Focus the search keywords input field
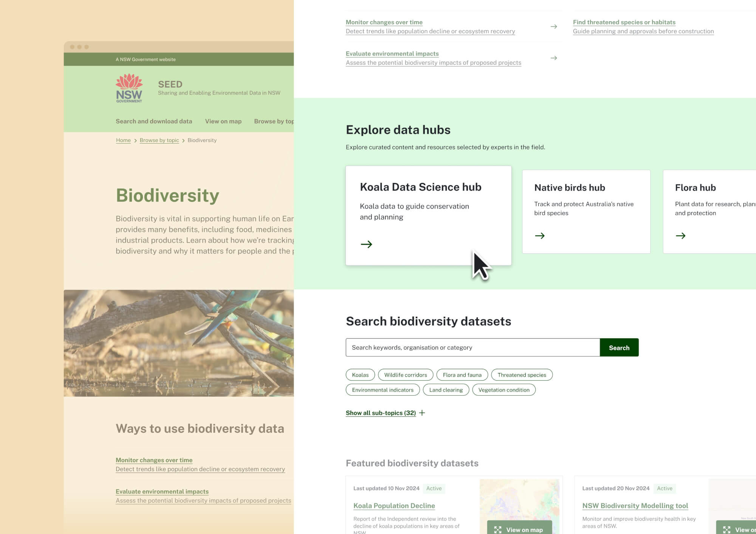The height and width of the screenshot is (534, 756). [472, 347]
